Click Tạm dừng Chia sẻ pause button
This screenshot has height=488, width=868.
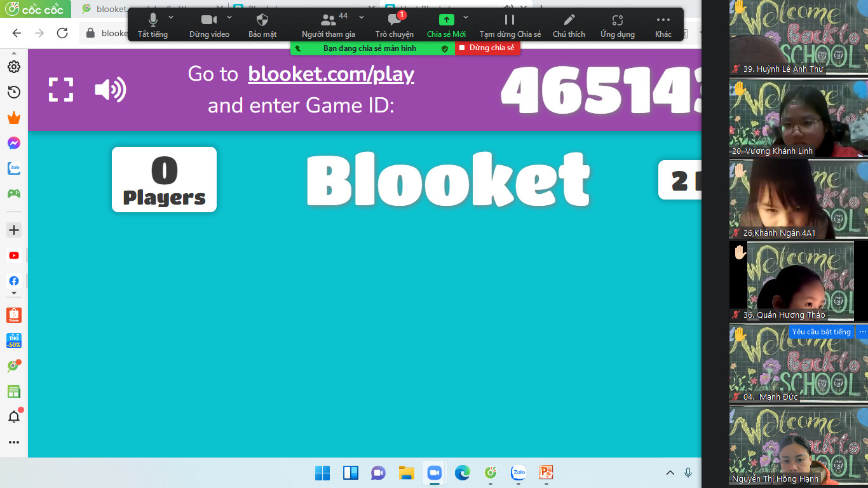click(510, 25)
